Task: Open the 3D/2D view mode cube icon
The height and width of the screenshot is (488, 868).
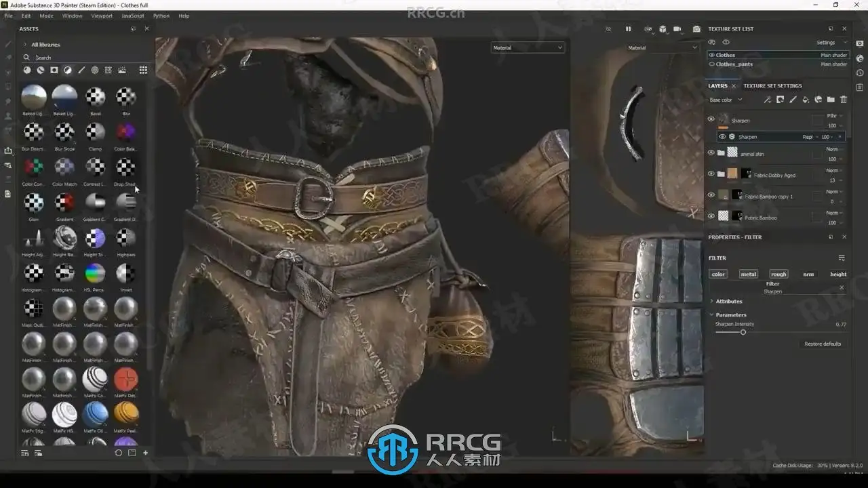Action: coord(663,29)
